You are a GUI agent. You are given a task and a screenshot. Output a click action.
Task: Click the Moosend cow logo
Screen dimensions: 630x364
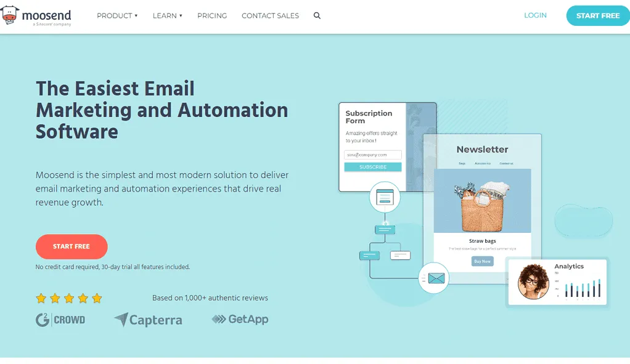point(10,15)
